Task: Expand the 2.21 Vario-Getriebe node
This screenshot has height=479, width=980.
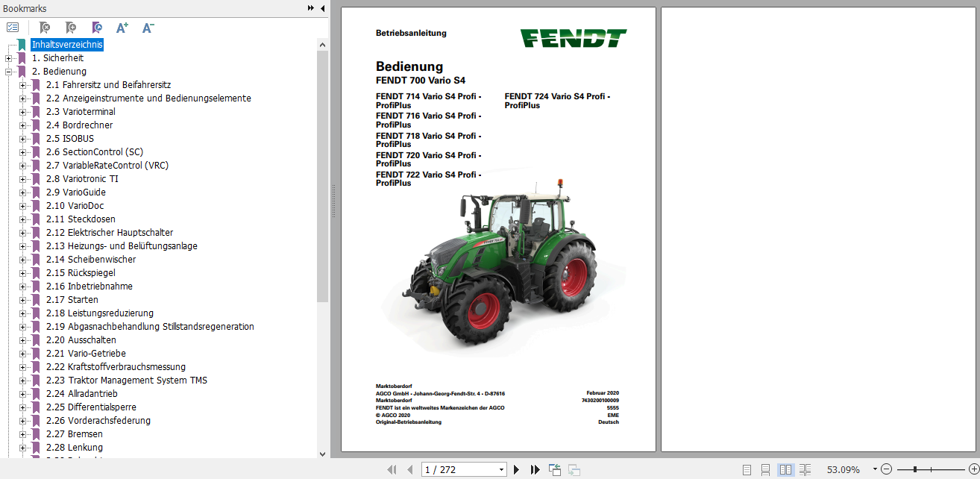Action: [x=23, y=354]
